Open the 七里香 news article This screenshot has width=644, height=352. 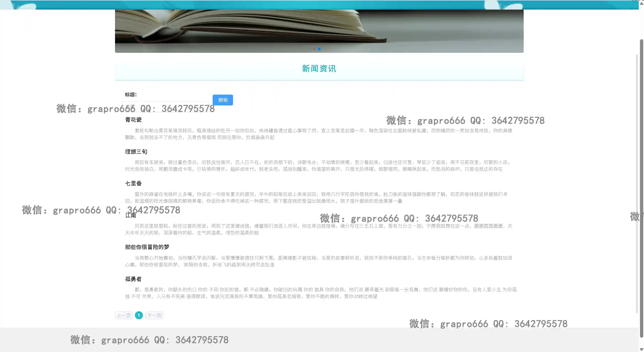[133, 183]
